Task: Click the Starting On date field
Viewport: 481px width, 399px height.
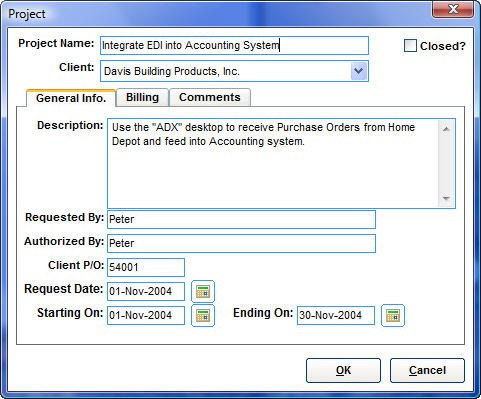Action: (x=146, y=315)
